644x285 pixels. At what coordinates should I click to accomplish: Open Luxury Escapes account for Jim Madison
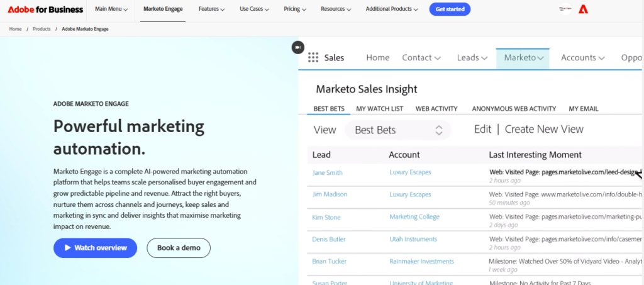point(410,194)
